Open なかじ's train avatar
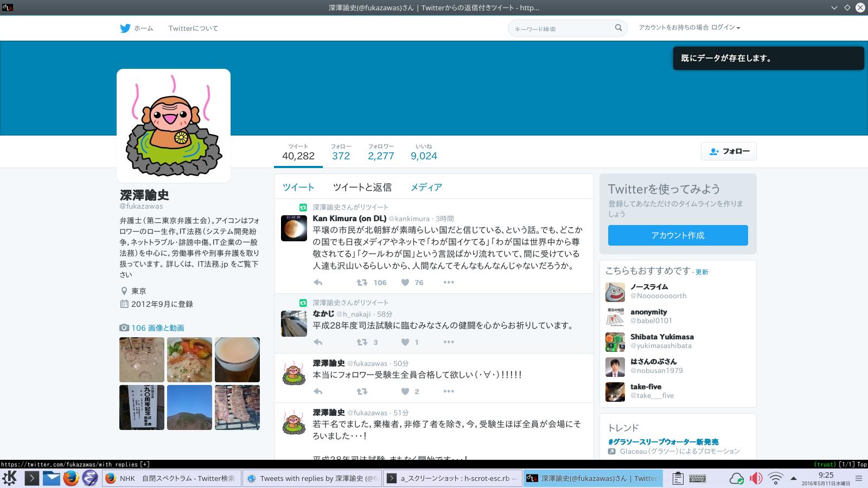868x488 pixels. point(294,323)
